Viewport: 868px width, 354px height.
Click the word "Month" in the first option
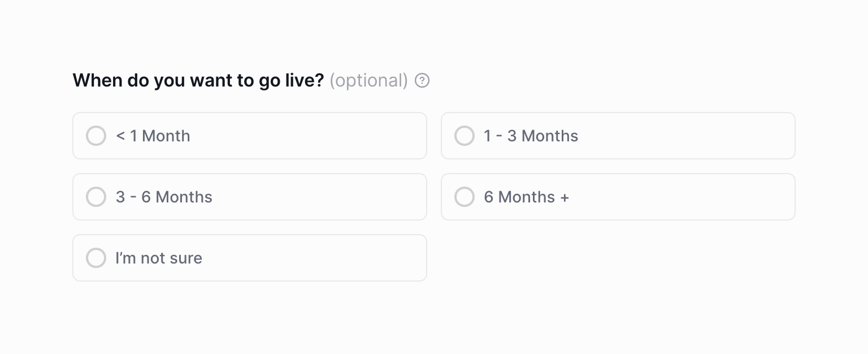coord(166,136)
